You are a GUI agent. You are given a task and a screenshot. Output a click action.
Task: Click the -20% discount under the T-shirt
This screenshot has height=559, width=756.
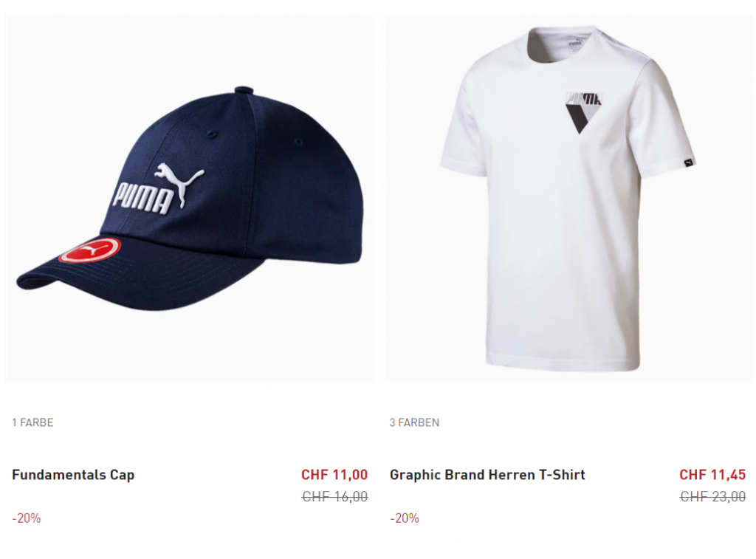tap(405, 518)
